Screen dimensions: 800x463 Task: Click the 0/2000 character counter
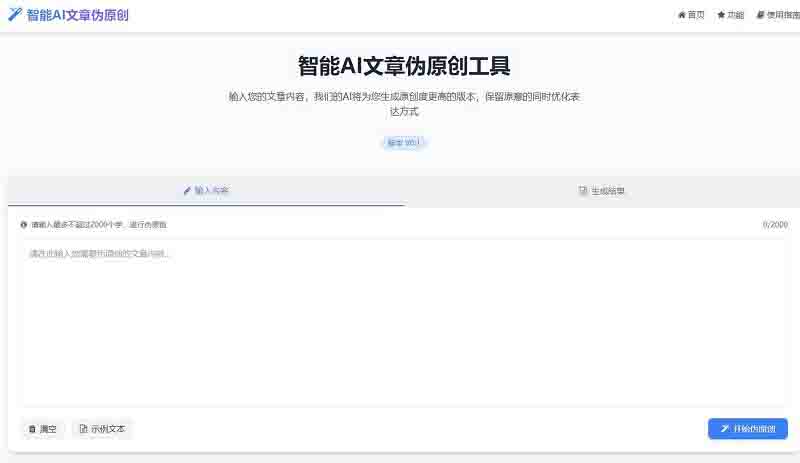[774, 225]
